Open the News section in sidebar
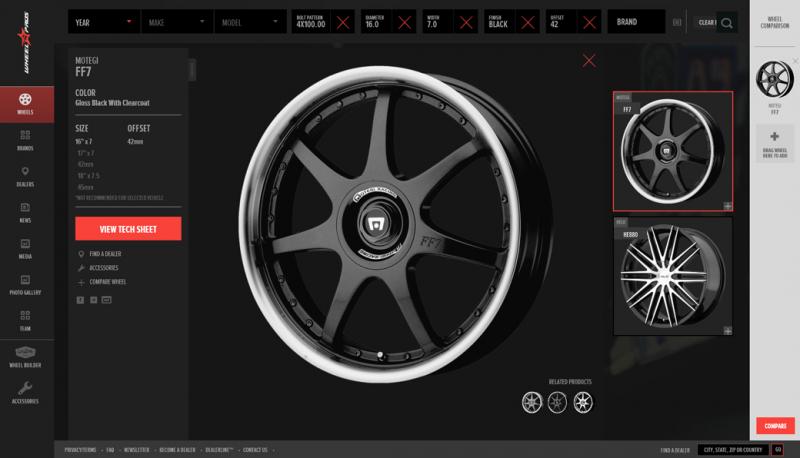This screenshot has width=800, height=458. (x=25, y=213)
